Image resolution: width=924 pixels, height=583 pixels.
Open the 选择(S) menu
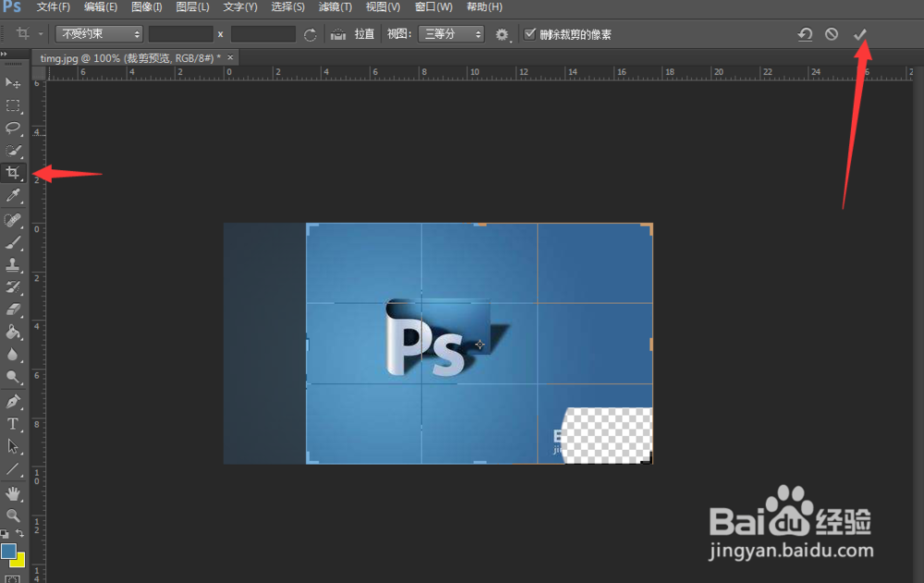[287, 7]
